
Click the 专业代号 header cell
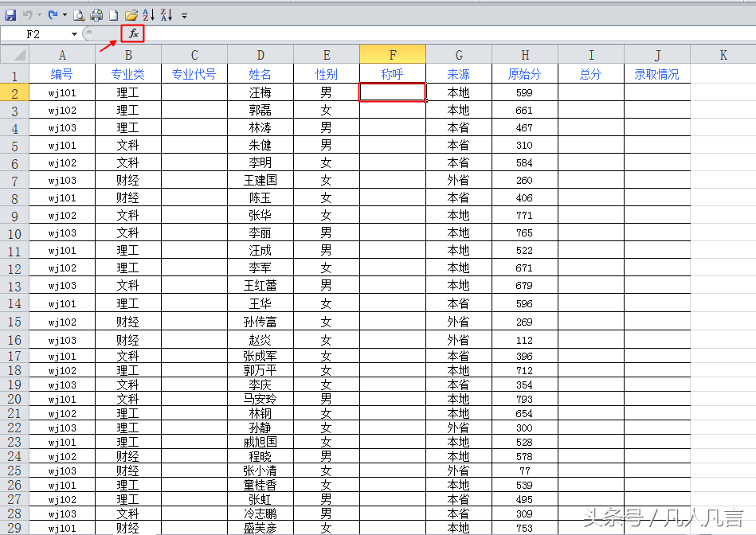tap(194, 74)
